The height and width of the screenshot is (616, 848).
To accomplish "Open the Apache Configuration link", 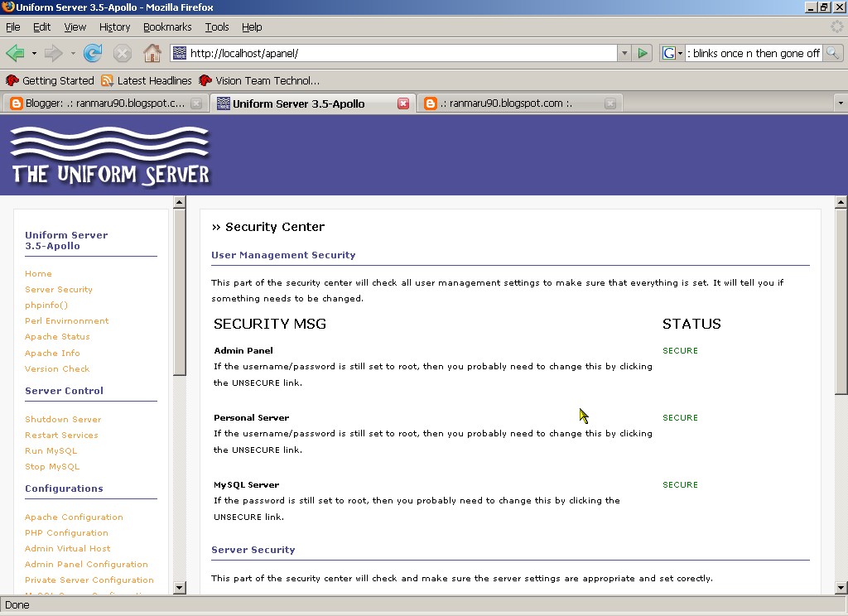I will coord(74,517).
